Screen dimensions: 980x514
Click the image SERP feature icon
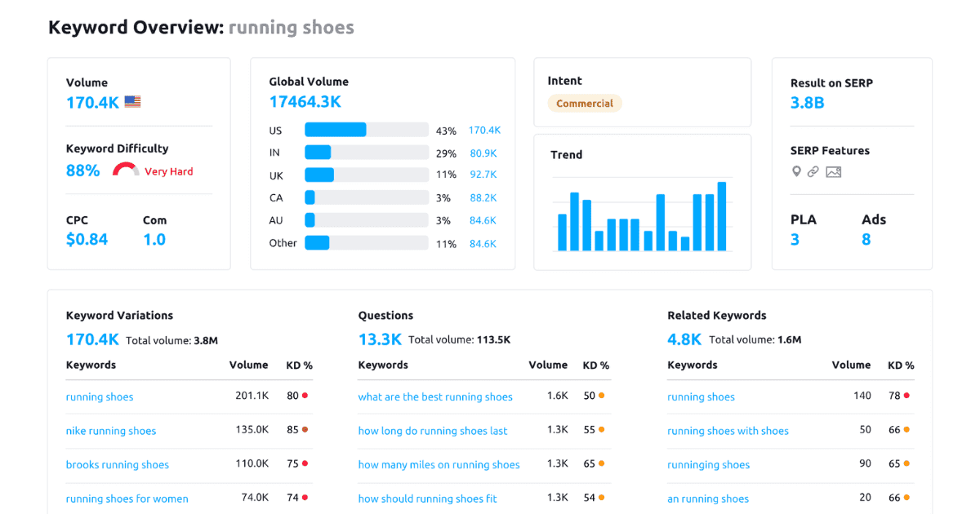pos(834,172)
